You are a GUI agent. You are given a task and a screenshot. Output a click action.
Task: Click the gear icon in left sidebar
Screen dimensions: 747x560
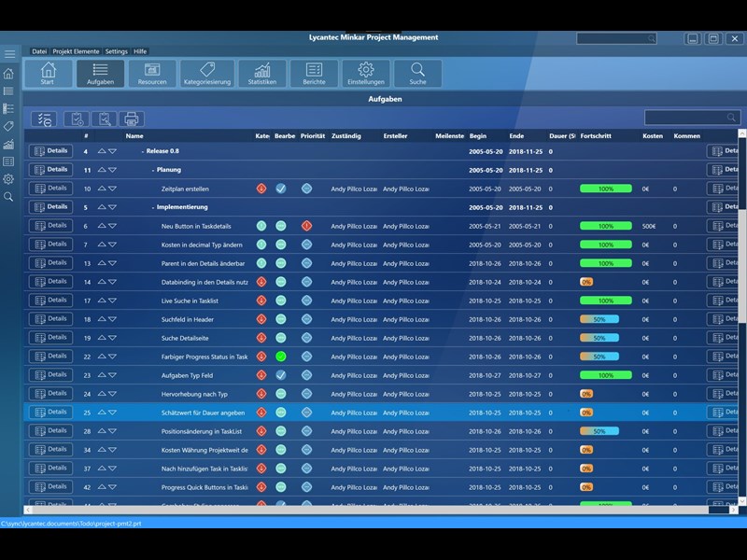pos(8,179)
